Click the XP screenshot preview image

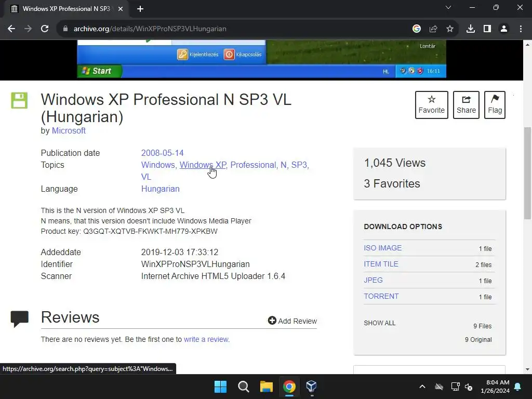pos(261,59)
